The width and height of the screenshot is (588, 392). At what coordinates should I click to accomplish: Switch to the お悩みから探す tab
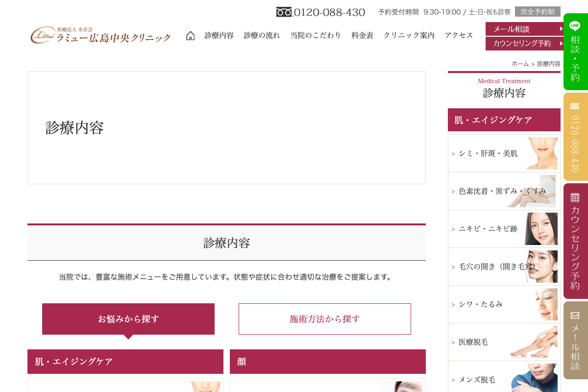click(x=128, y=319)
